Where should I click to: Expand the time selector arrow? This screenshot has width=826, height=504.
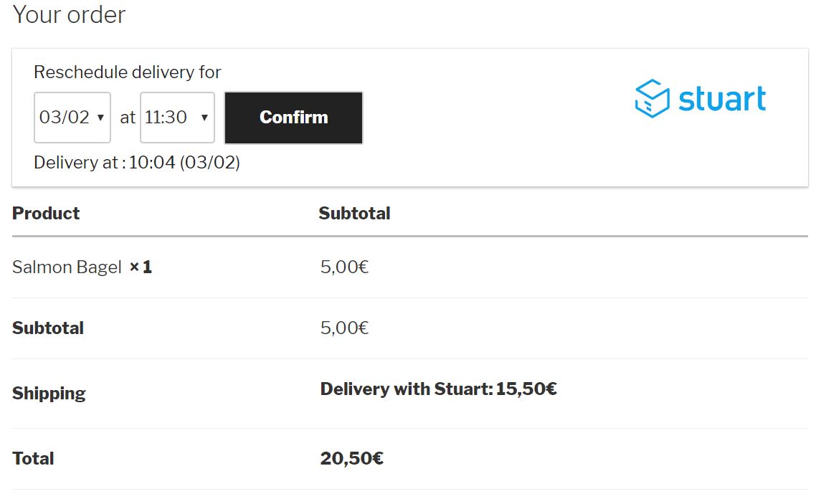coord(203,117)
